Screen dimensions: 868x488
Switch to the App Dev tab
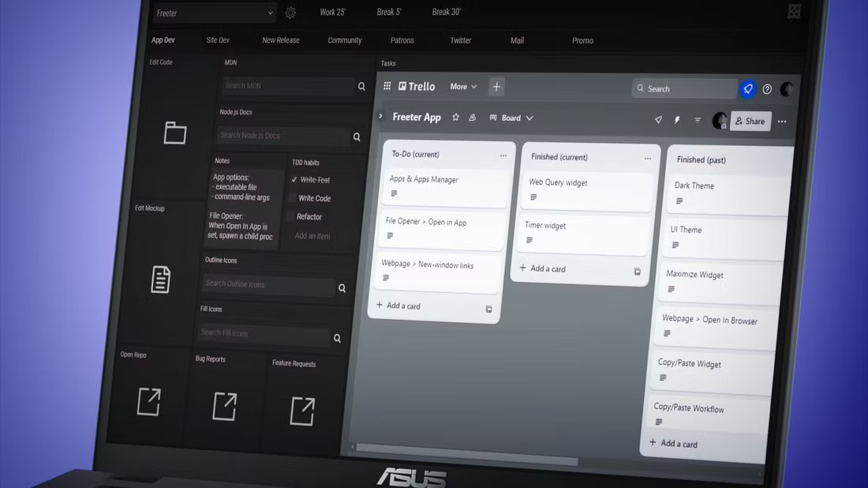tap(163, 40)
